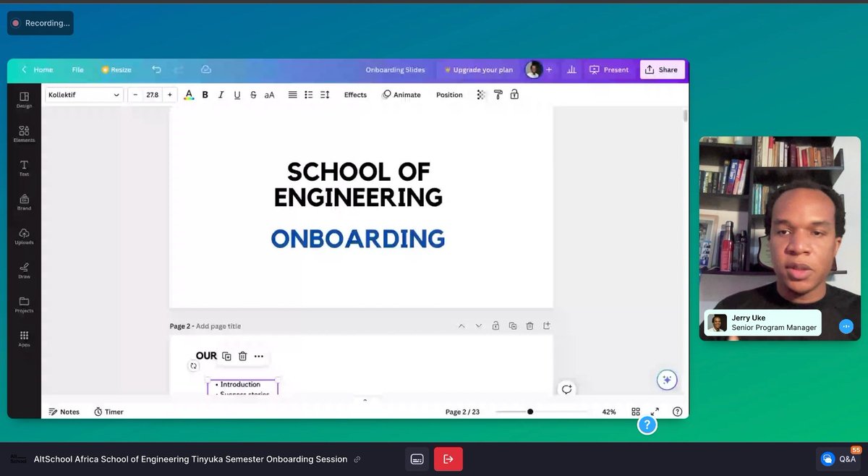Click the Share button
Image resolution: width=868 pixels, height=476 pixels.
click(661, 69)
